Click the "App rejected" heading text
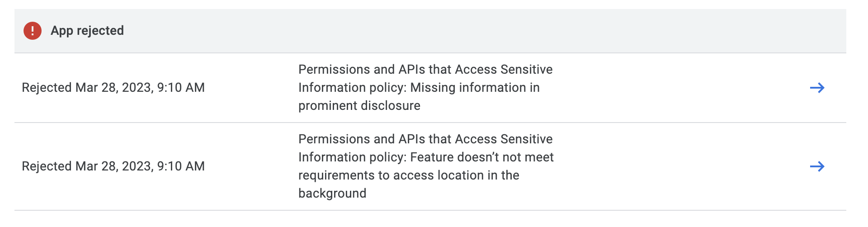The image size is (868, 227). click(87, 31)
